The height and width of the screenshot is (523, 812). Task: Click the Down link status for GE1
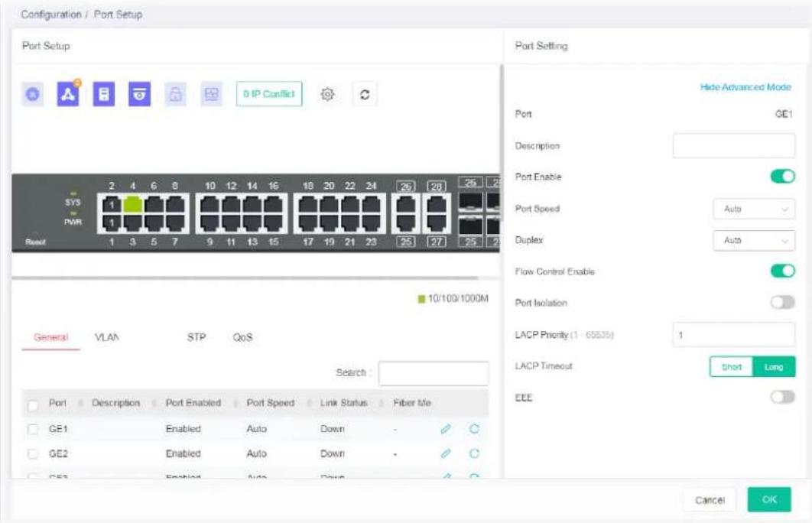[332, 429]
